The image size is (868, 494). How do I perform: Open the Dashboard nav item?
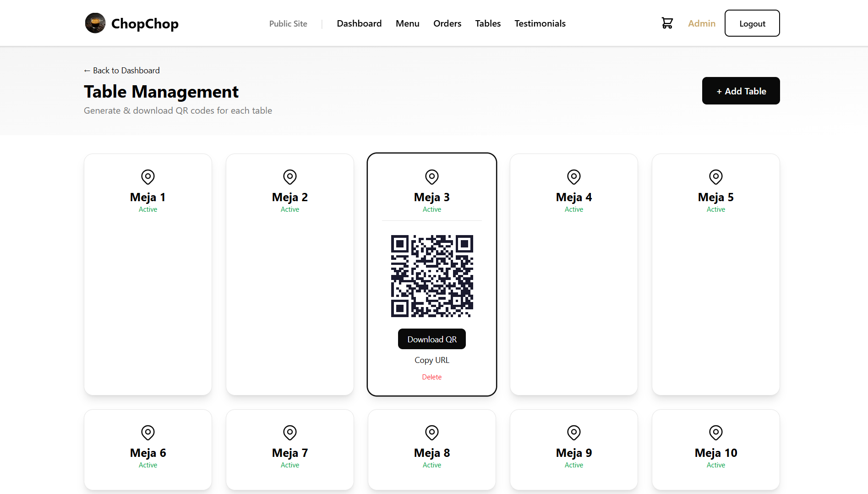359,23
